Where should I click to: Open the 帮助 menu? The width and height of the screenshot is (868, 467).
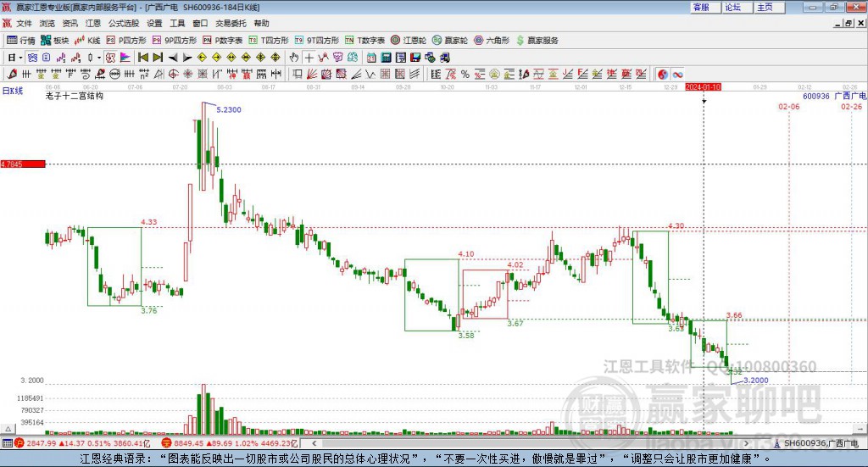pos(261,23)
